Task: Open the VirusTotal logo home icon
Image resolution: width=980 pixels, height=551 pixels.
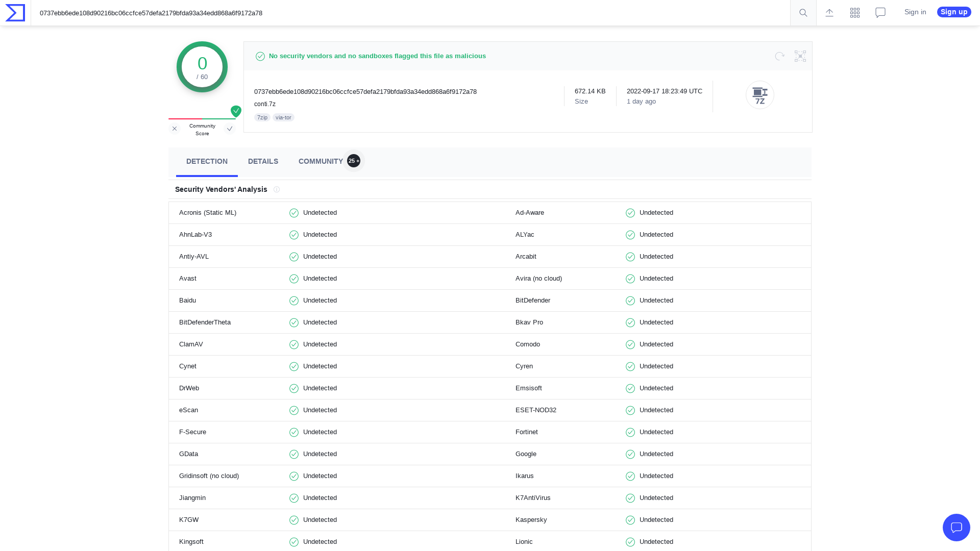Action: pyautogui.click(x=15, y=13)
